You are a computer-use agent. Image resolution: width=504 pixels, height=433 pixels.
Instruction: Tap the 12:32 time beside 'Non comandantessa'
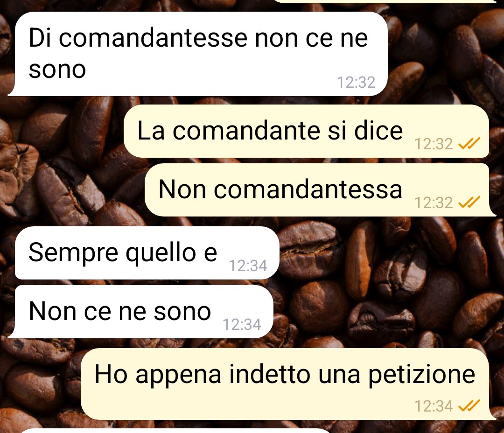click(x=434, y=203)
